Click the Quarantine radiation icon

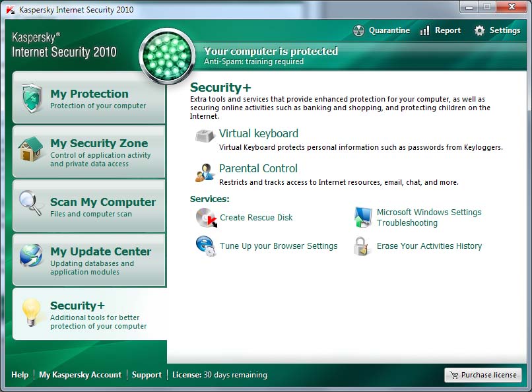coord(358,30)
